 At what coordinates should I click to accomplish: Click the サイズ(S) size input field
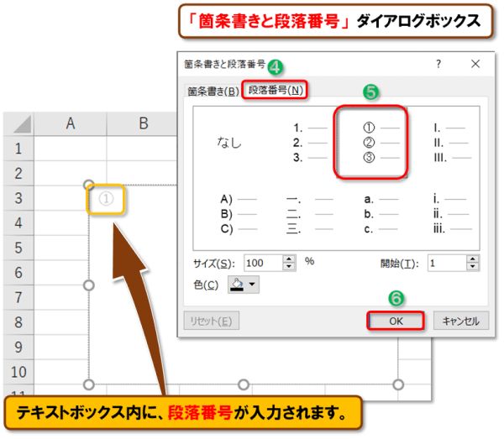[264, 263]
